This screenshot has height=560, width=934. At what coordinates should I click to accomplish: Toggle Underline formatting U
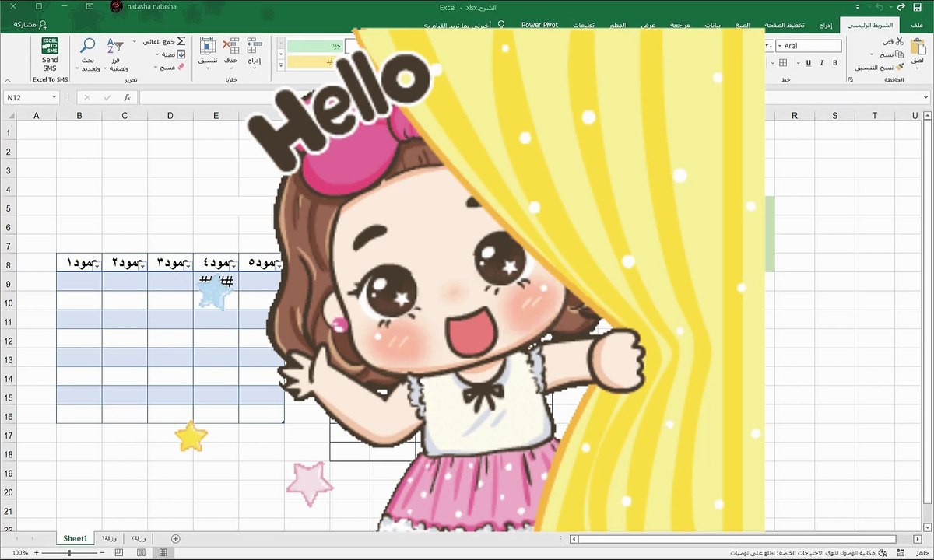pos(809,63)
